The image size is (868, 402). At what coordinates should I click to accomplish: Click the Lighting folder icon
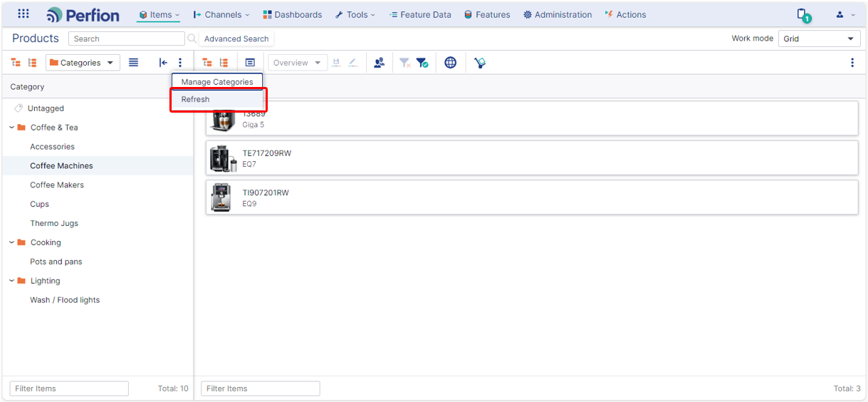pos(21,281)
